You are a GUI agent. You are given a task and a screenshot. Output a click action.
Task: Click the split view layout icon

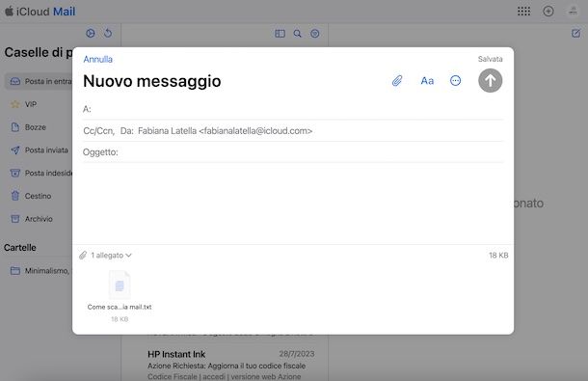(280, 34)
